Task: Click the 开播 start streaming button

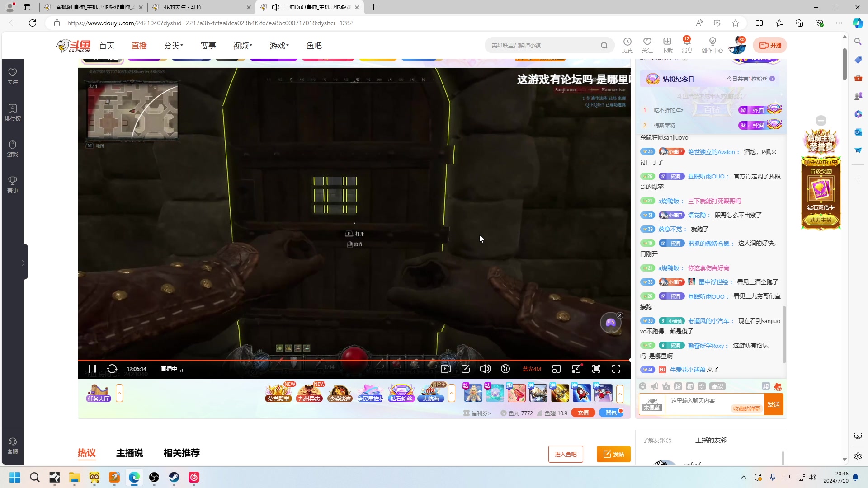Action: 770,45
